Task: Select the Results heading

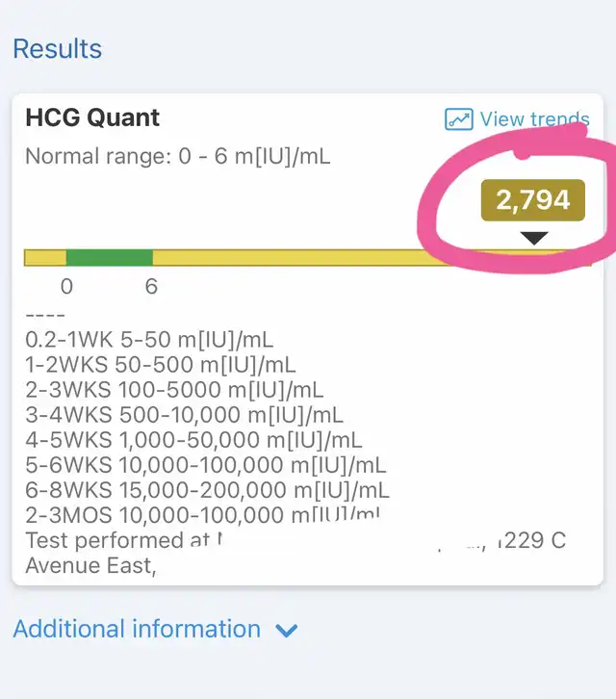Action: point(57,49)
